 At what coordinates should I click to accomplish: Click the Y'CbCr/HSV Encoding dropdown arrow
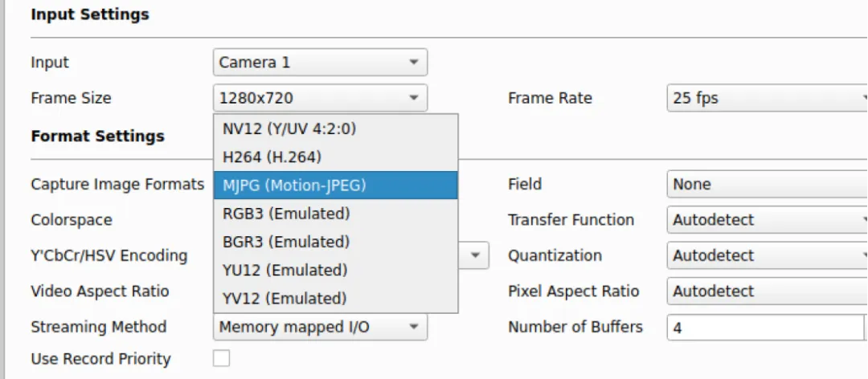[475, 255]
